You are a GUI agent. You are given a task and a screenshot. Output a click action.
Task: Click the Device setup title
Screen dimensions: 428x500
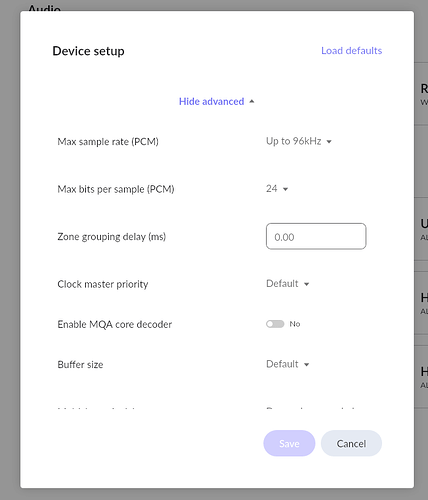(x=88, y=51)
